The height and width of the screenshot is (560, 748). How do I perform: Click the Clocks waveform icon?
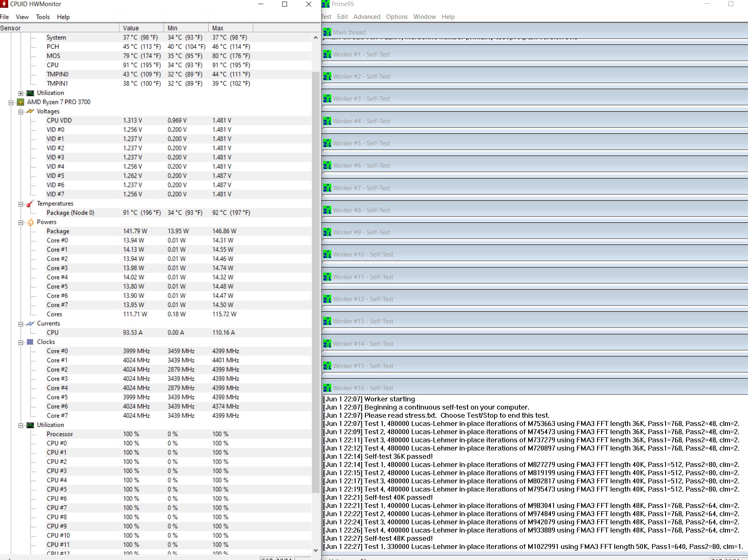pyautogui.click(x=30, y=342)
